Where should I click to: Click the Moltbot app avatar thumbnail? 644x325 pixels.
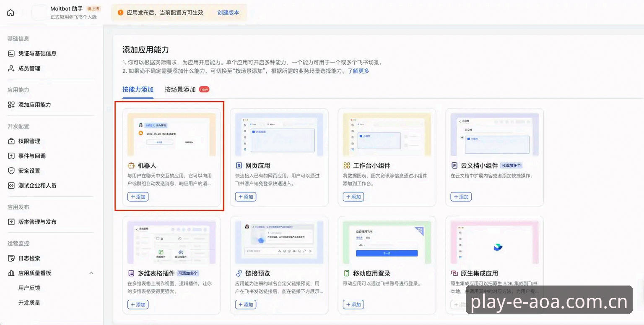tap(39, 13)
